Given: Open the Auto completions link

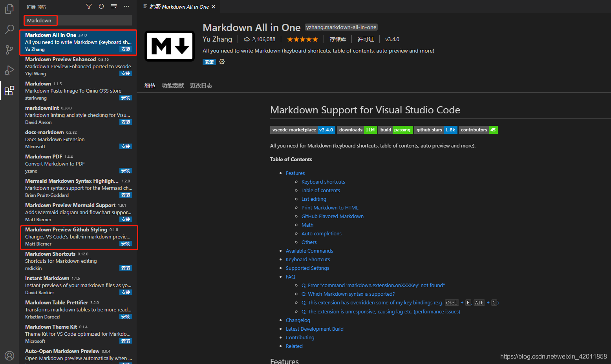Looking at the screenshot, I should pos(322,233).
